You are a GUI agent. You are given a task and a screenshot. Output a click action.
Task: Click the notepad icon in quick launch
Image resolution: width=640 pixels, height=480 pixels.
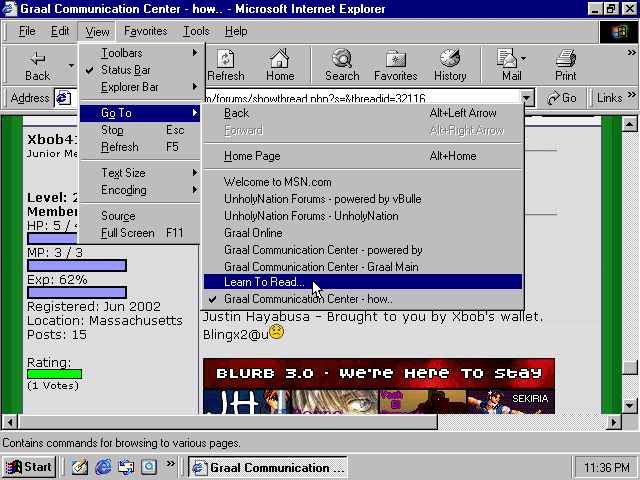click(x=80, y=467)
